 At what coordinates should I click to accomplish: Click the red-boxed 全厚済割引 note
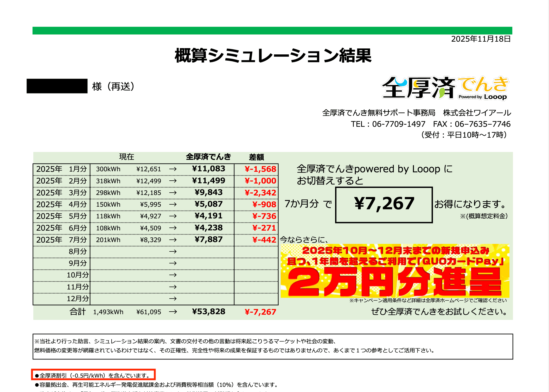93,375
